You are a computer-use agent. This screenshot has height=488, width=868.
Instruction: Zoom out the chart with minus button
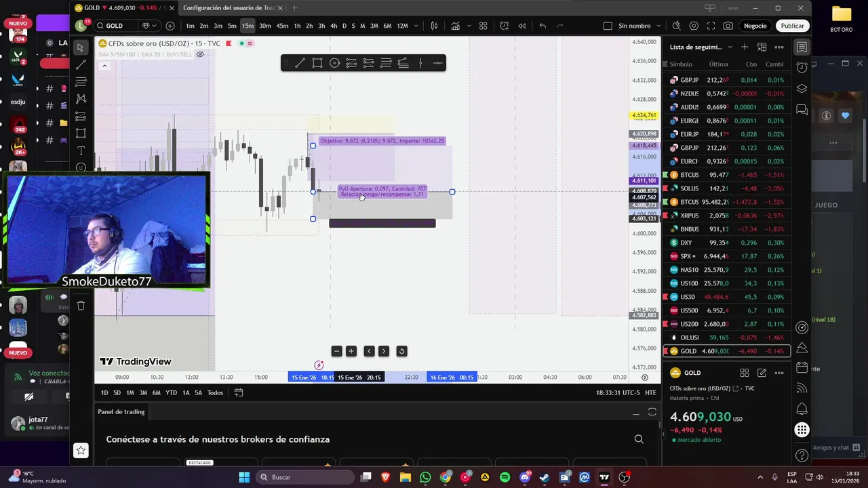click(x=336, y=351)
